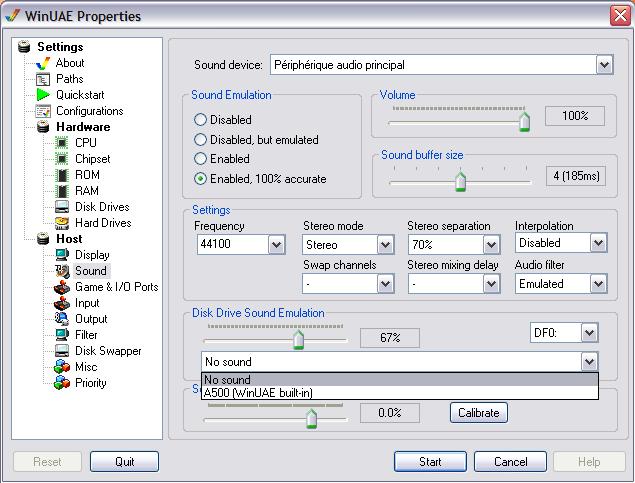The image size is (635, 483).
Task: Click the Disk Swapper icon
Action: [x=62, y=351]
